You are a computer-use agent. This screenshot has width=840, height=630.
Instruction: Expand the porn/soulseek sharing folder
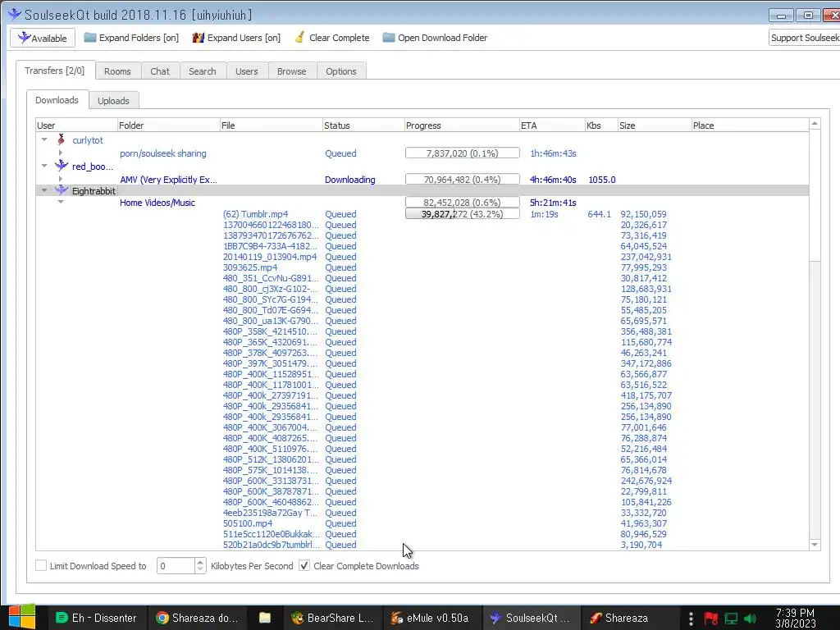61,153
